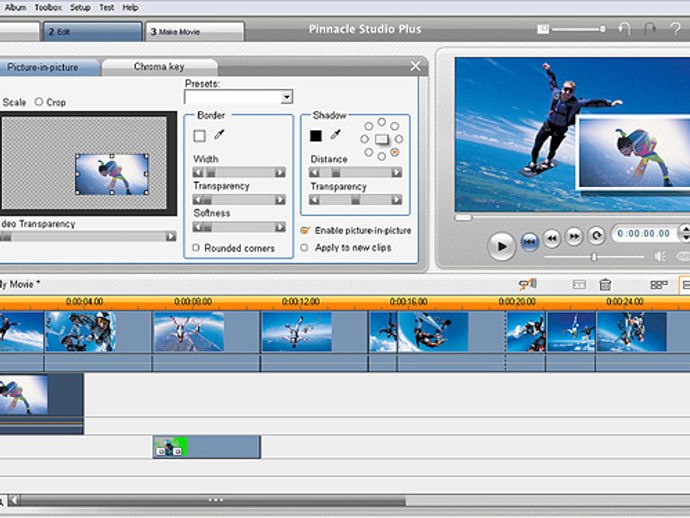The height and width of the screenshot is (518, 690).
Task: Go to beginning of movie
Action: pos(529,241)
